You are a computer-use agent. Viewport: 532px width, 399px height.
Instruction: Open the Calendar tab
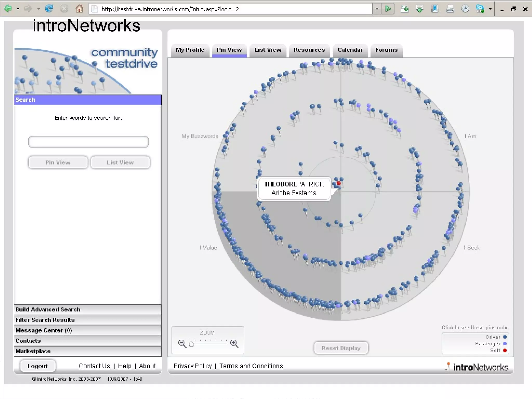(x=350, y=50)
